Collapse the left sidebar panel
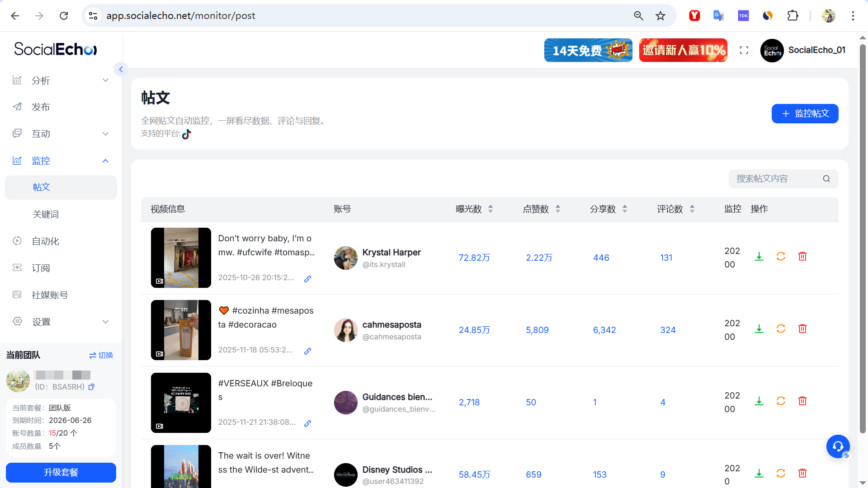 121,69
